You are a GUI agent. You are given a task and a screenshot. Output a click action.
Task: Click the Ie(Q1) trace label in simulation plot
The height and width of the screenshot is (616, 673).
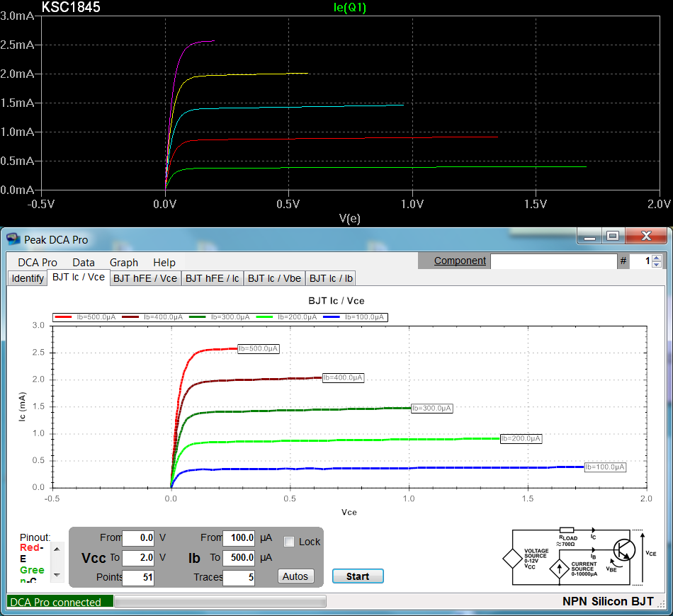point(350,7)
